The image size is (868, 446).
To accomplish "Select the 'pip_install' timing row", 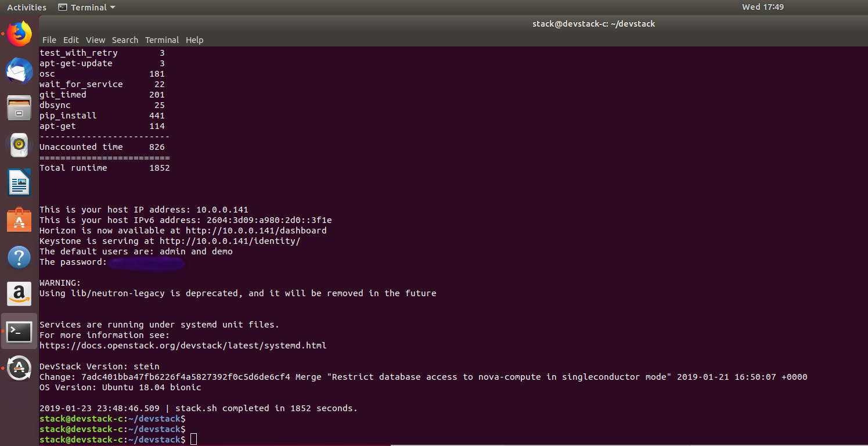I will pos(102,116).
